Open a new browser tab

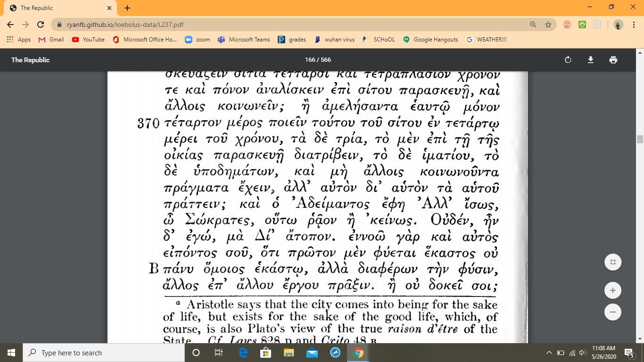[x=127, y=8]
